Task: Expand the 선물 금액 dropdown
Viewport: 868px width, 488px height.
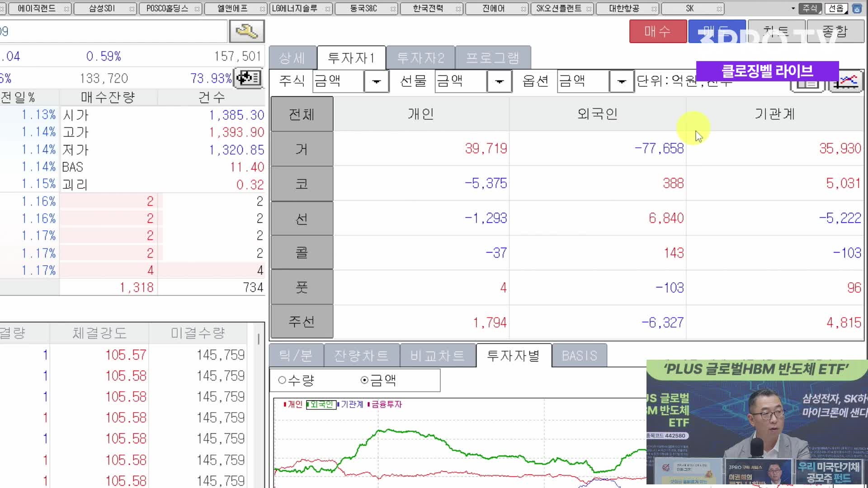Action: click(x=499, y=82)
